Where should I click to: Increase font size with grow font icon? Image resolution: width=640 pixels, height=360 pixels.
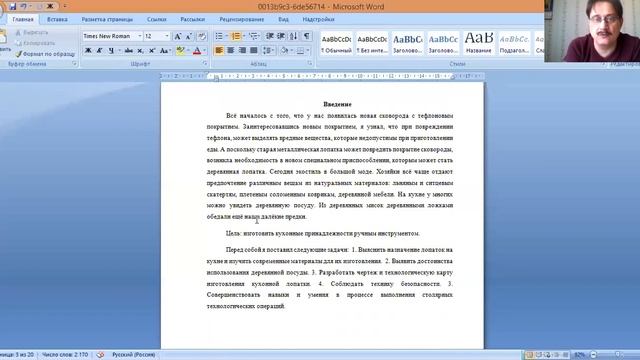coord(178,36)
